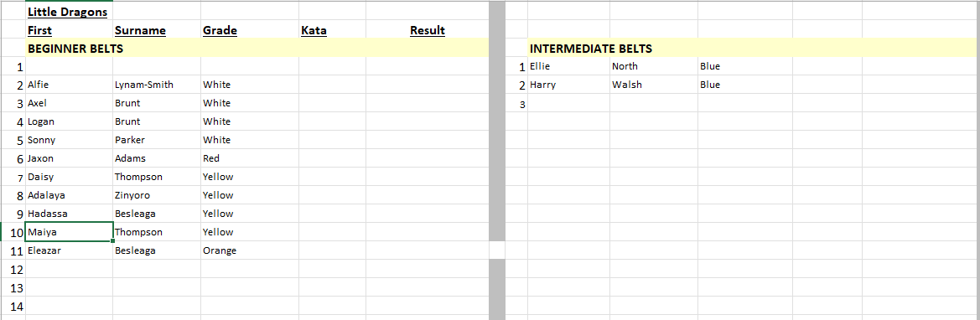Select the cell containing Zinyoro
The height and width of the screenshot is (320, 980).
[x=157, y=195]
